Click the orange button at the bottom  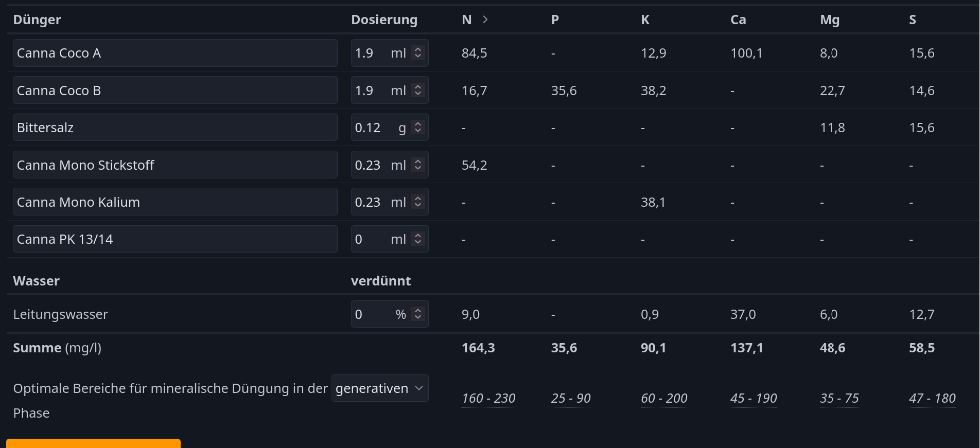click(93, 443)
